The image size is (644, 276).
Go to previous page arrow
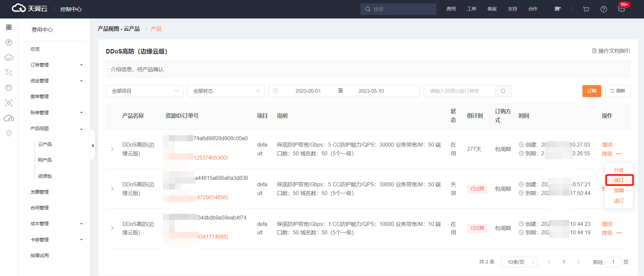(x=549, y=262)
